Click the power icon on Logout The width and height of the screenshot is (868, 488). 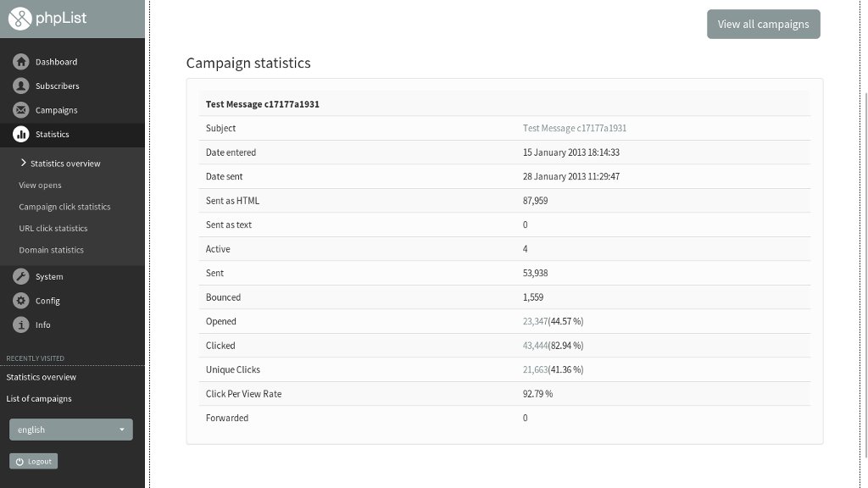pyautogui.click(x=19, y=462)
